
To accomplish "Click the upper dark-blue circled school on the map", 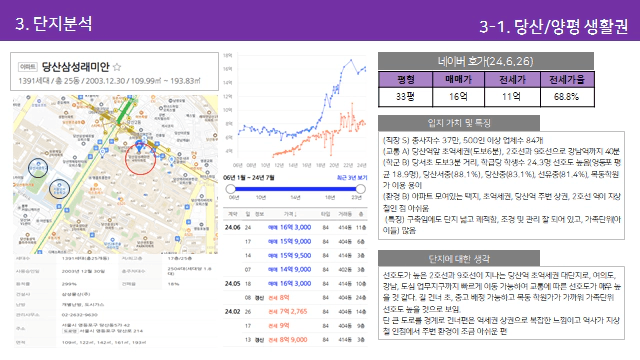I will [38, 168].
